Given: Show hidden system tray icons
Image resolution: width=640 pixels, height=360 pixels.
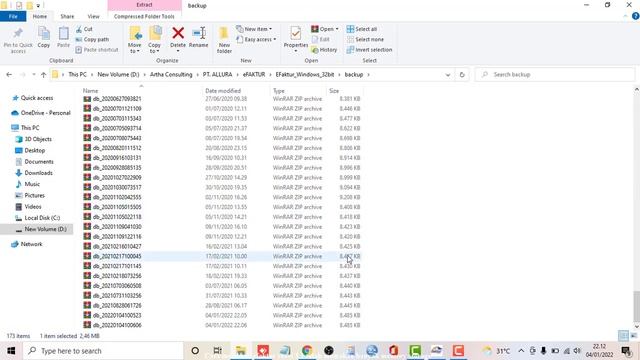Looking at the screenshot, I should [x=521, y=351].
